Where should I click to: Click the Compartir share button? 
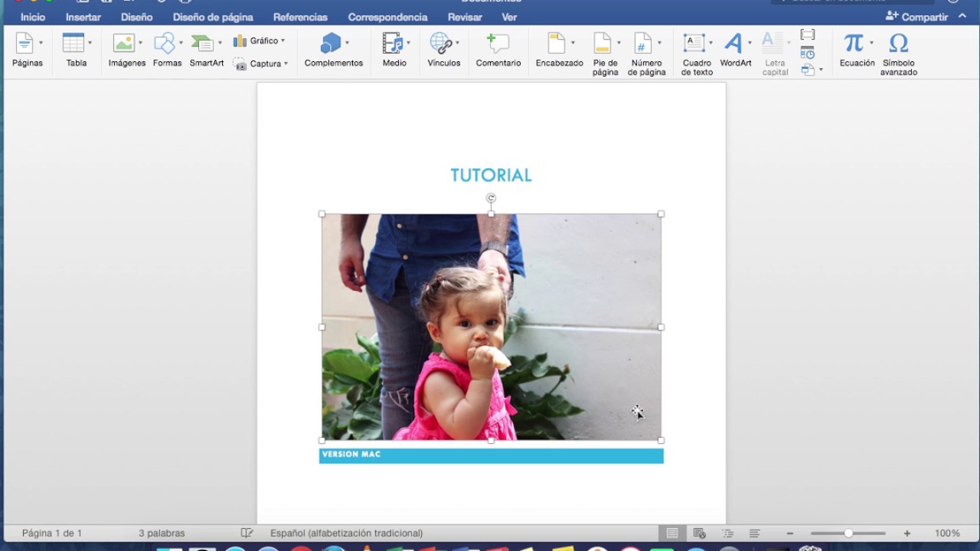916,17
